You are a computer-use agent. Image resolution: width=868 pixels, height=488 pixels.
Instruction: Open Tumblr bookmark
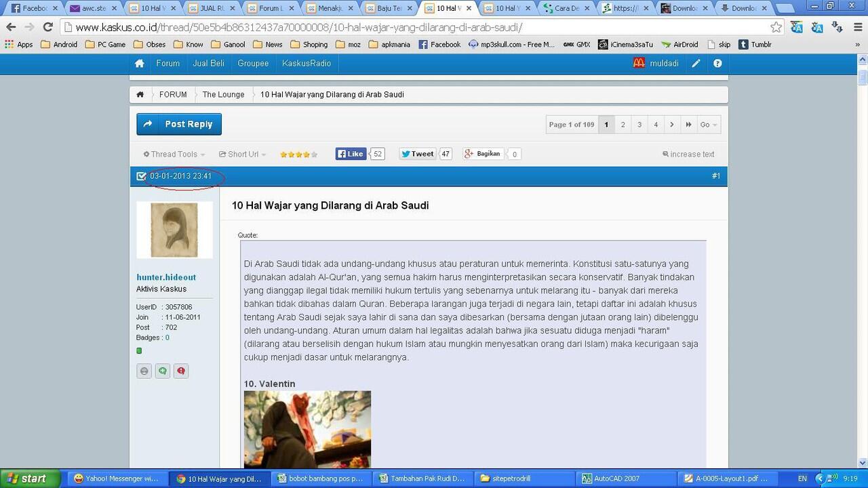755,45
